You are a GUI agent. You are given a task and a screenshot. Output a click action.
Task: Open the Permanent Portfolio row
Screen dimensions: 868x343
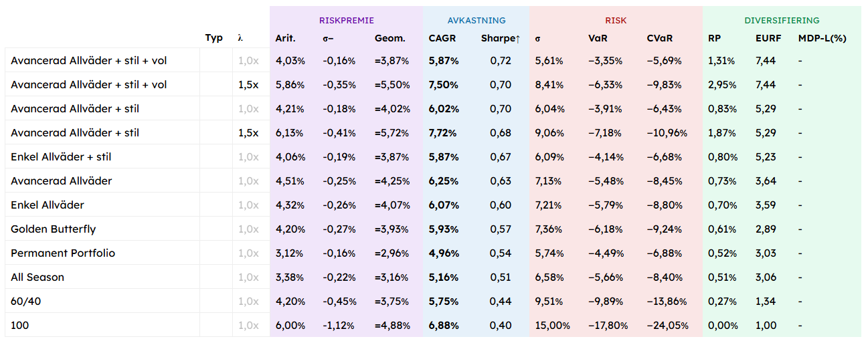tap(63, 253)
